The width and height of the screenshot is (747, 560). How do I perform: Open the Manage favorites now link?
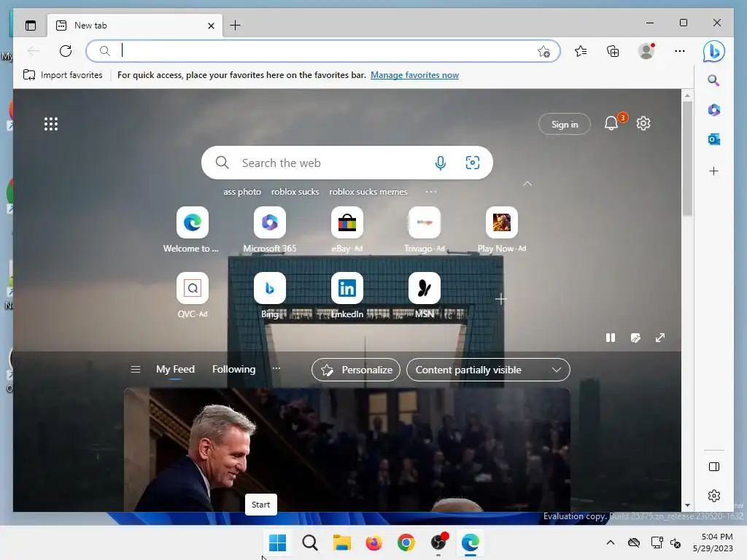point(414,75)
